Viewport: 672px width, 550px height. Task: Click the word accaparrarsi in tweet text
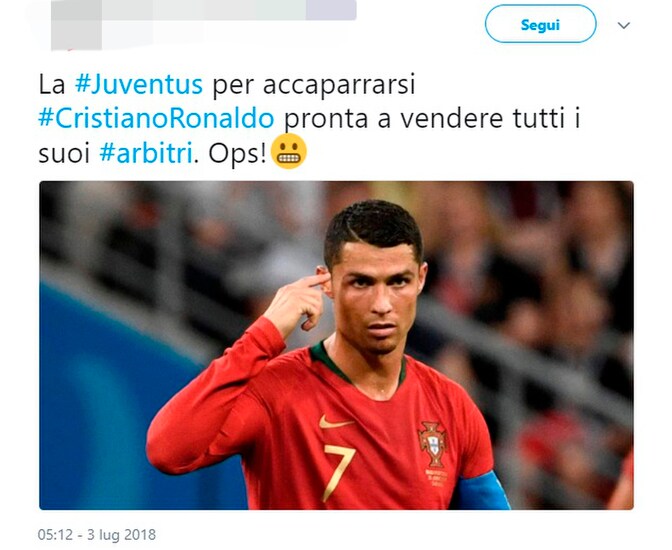(x=339, y=85)
